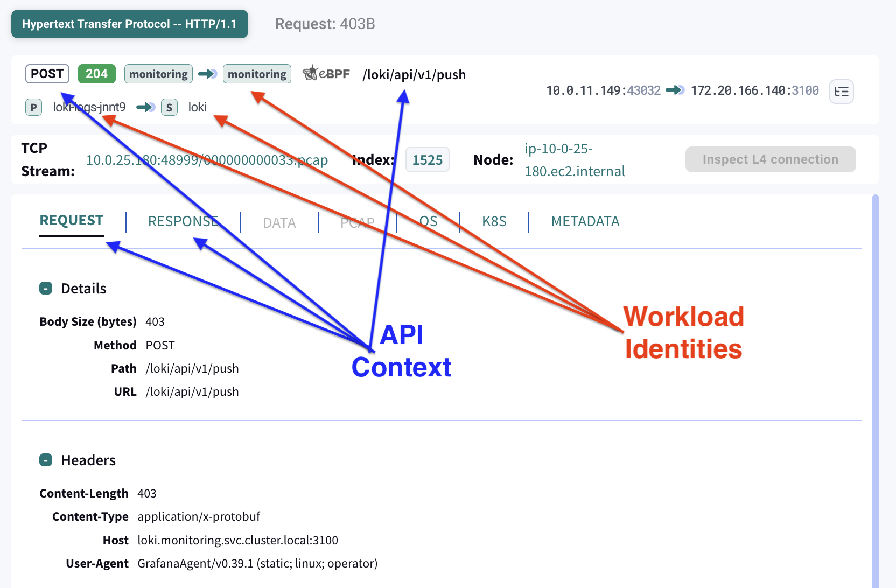This screenshot has height=588, width=896.
Task: Click the S service badge next to loki
Action: coord(169,107)
